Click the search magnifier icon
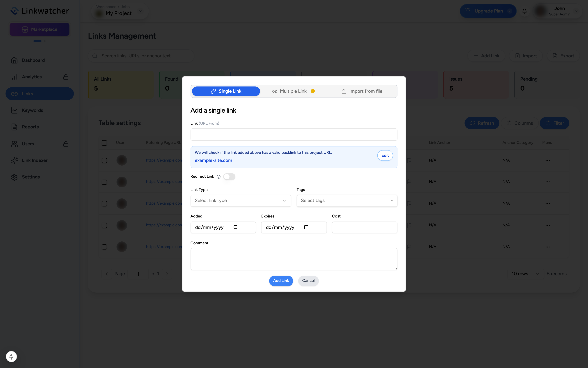This screenshot has width=588, height=368. 95,56
